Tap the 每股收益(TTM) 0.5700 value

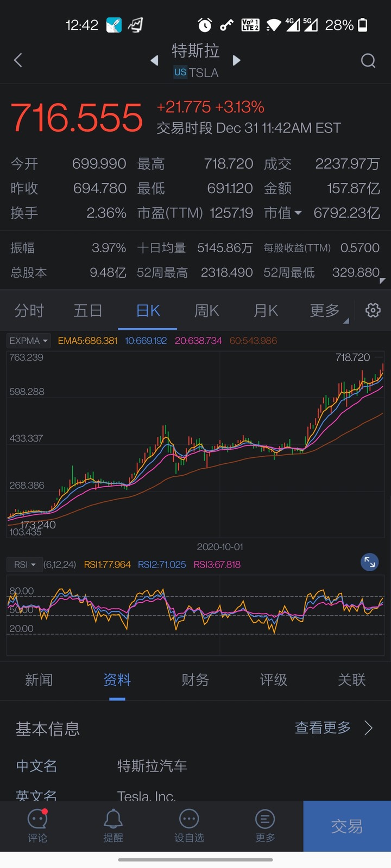(360, 248)
